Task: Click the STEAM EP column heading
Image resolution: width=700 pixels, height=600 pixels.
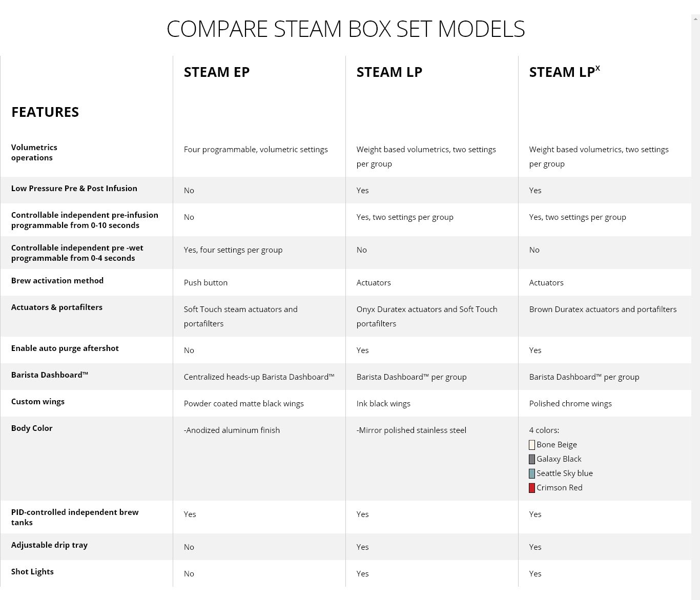Action: click(x=217, y=72)
